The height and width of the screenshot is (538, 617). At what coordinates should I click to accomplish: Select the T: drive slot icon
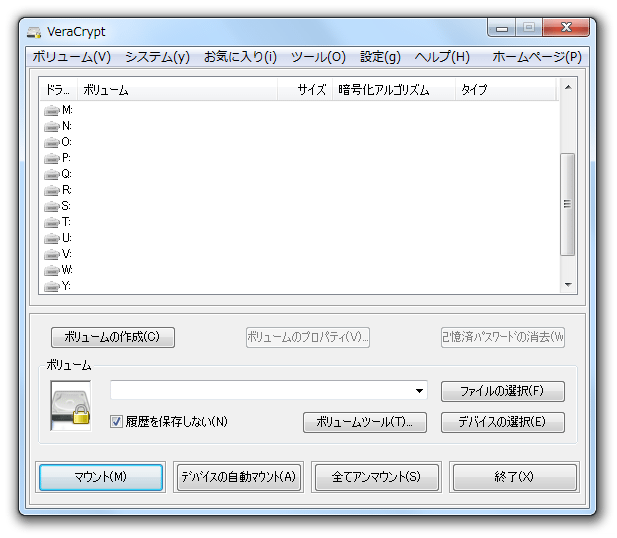click(52, 222)
